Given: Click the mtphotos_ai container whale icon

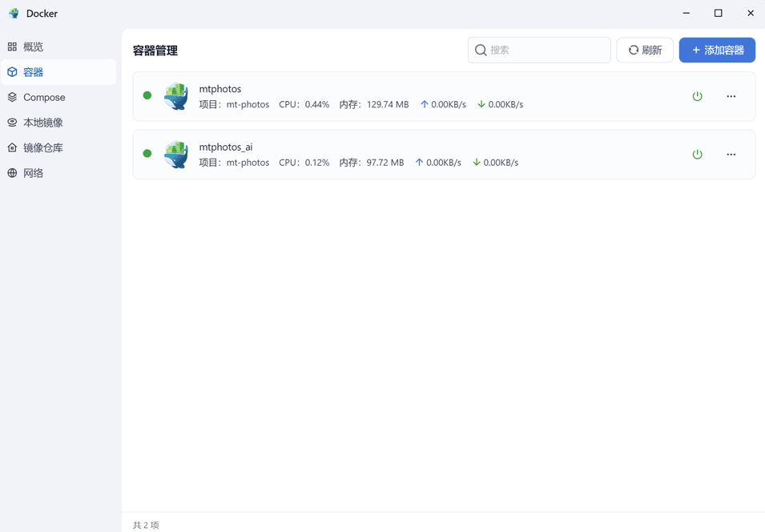Looking at the screenshot, I should (x=176, y=154).
